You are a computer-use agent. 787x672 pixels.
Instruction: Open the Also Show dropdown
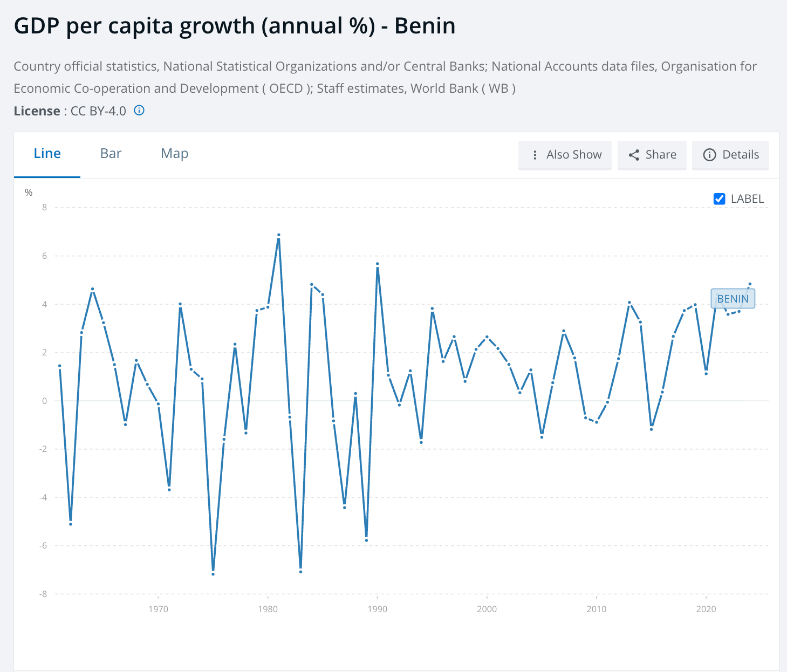pyautogui.click(x=565, y=155)
